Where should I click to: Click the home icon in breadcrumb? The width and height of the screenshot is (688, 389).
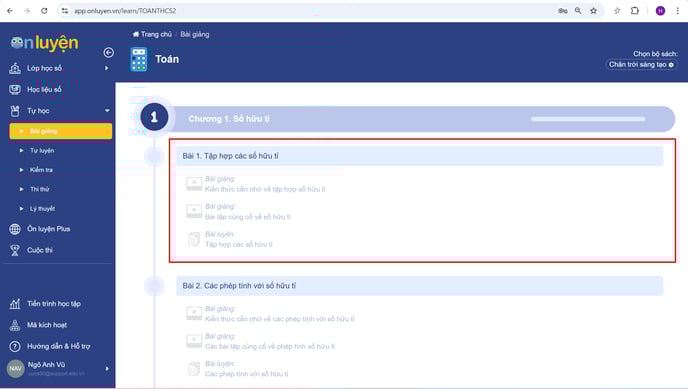(x=136, y=34)
